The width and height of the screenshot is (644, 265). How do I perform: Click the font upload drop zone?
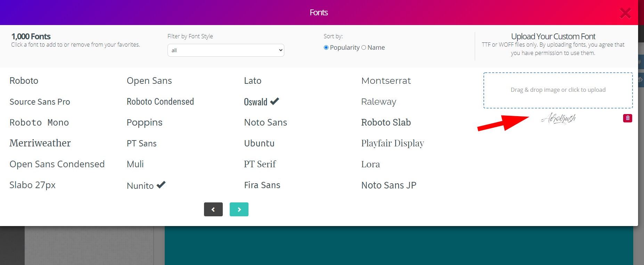[x=558, y=90]
